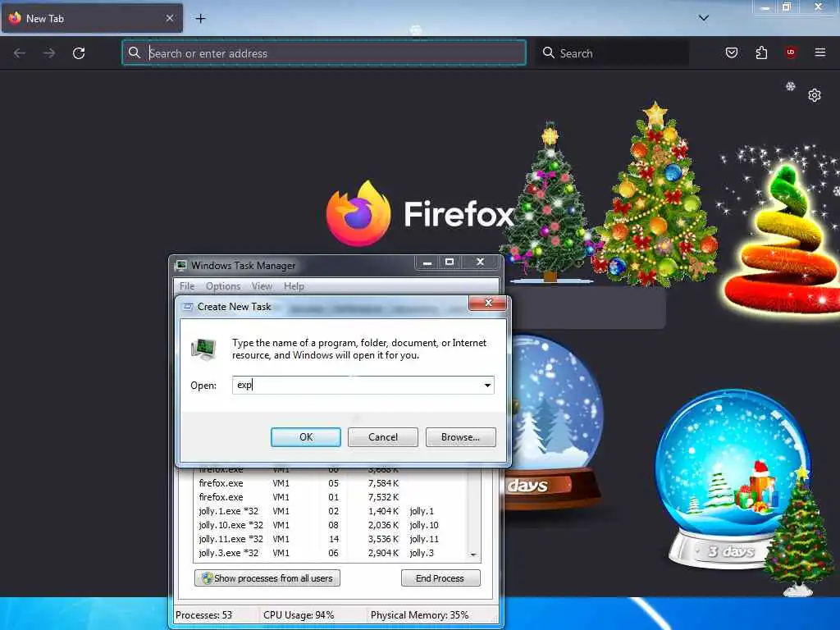Select the jolly.3.exe *32 process row

(330, 553)
